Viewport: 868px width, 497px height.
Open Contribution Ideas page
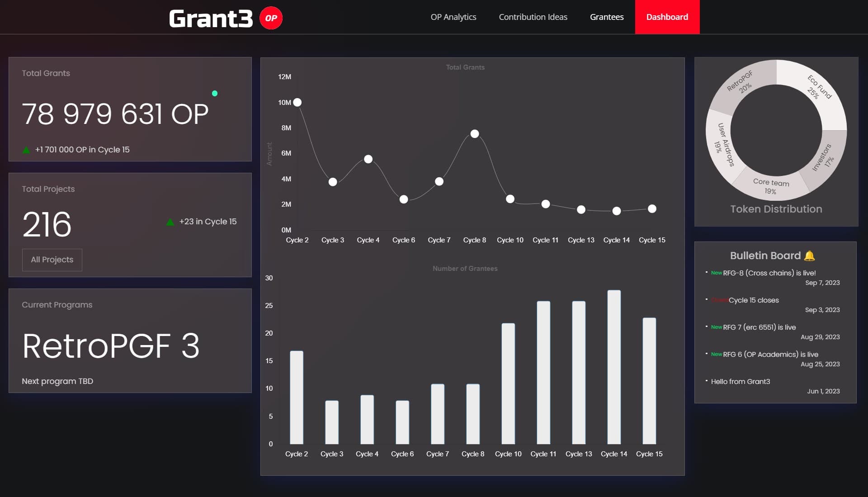pyautogui.click(x=533, y=17)
